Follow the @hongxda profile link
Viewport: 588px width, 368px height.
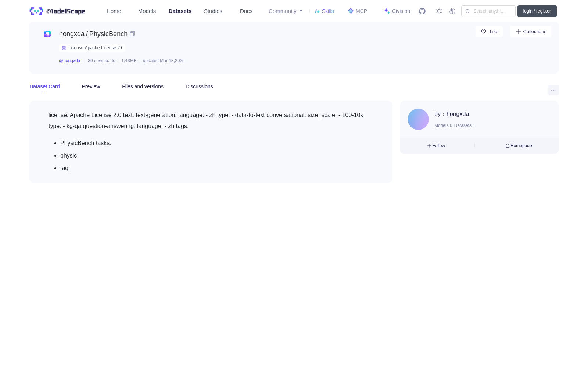[69, 61]
